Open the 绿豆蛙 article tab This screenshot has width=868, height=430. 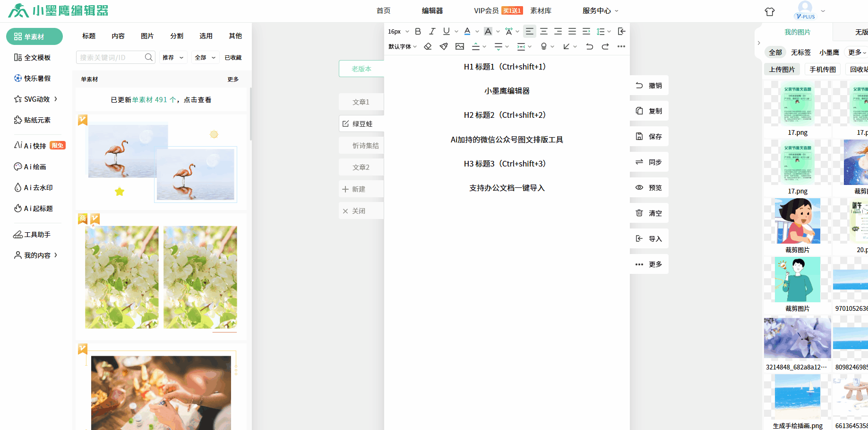tap(361, 123)
